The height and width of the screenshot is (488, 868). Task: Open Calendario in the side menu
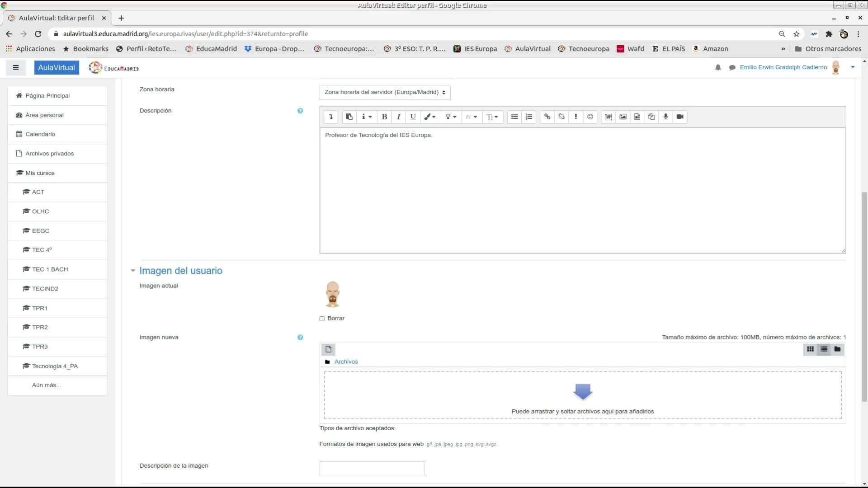pyautogui.click(x=40, y=134)
